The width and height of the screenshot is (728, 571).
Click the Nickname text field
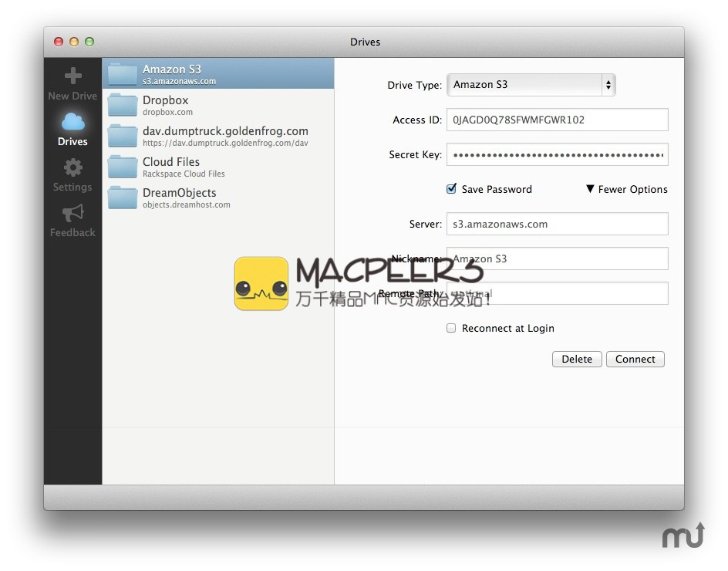point(557,258)
